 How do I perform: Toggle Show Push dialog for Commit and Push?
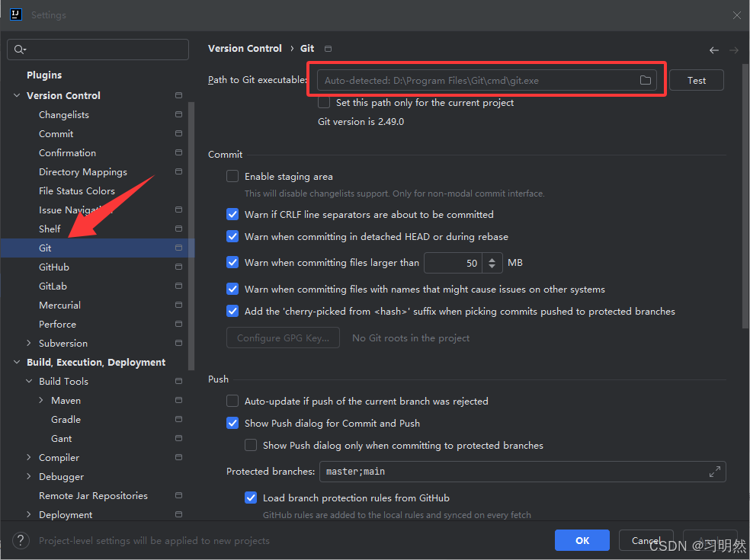point(232,423)
